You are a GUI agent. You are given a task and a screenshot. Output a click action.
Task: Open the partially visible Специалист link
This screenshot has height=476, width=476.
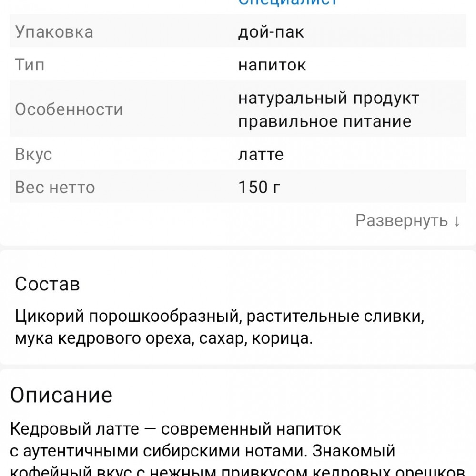[x=287, y=2]
